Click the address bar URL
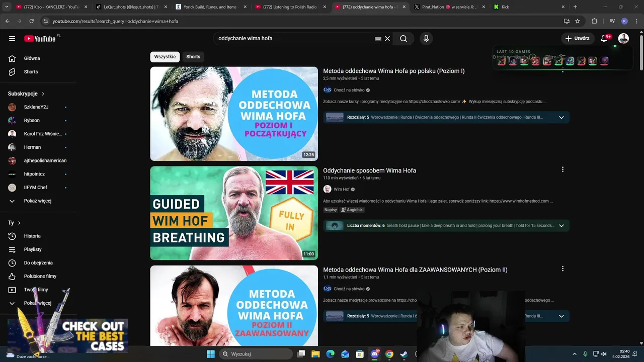The width and height of the screenshot is (644, 362). [x=115, y=21]
